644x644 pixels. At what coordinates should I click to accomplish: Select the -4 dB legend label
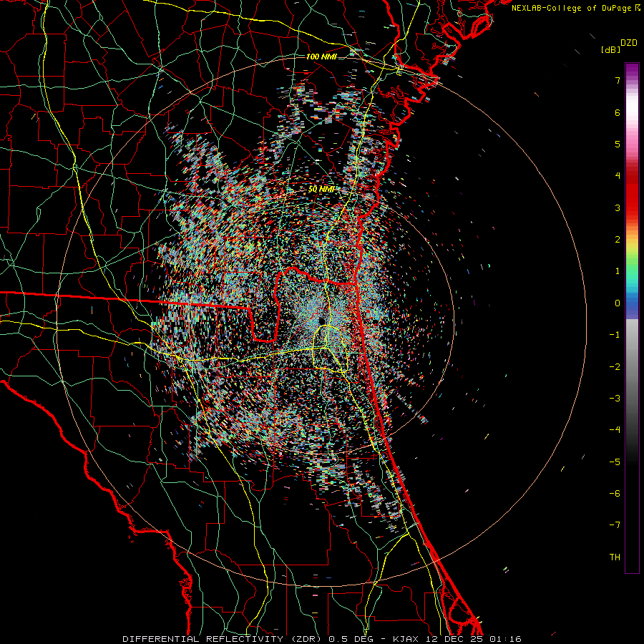(x=615, y=430)
